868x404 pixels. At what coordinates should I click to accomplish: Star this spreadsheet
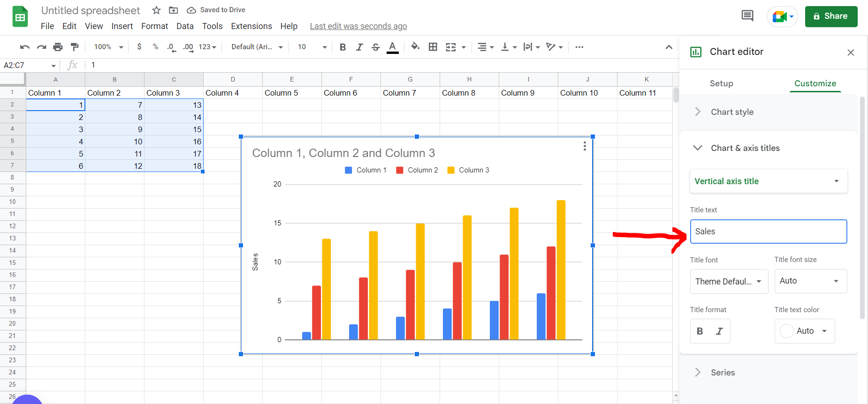point(157,10)
